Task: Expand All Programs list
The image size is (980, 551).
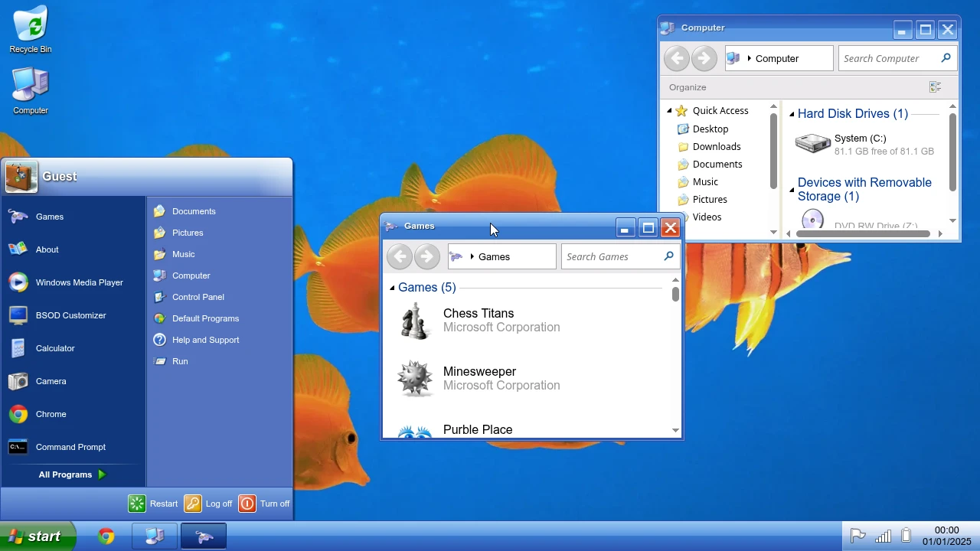Action: [73, 474]
